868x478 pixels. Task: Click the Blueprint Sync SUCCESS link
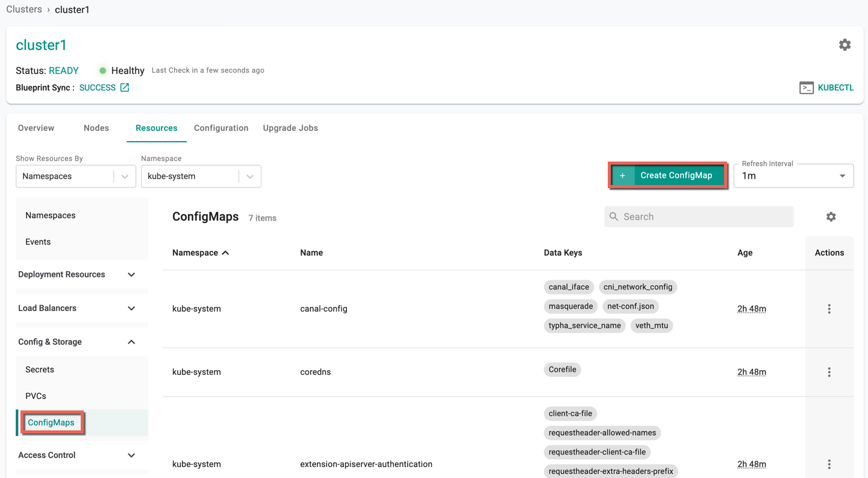(x=98, y=87)
